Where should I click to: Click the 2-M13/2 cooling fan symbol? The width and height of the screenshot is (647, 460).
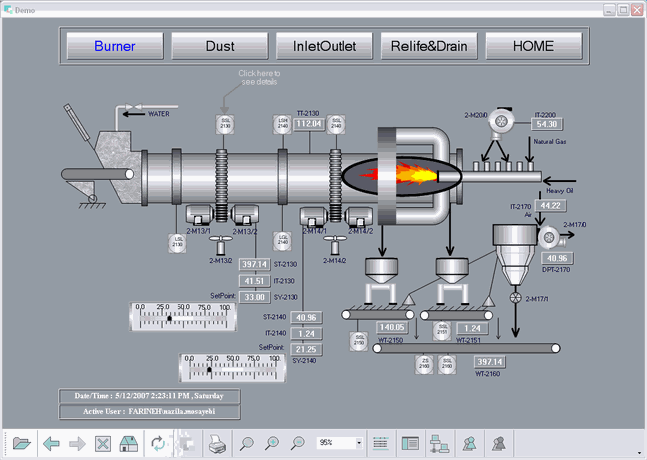click(221, 245)
